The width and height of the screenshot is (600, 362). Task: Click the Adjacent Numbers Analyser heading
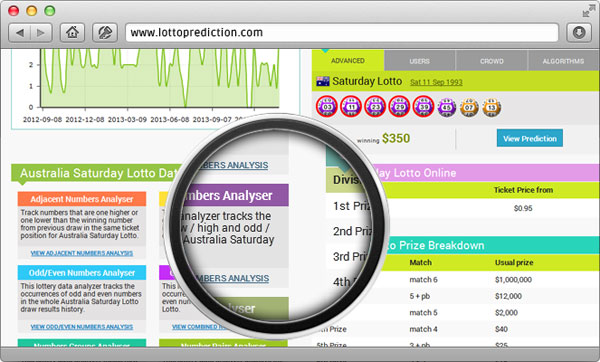pos(82,199)
